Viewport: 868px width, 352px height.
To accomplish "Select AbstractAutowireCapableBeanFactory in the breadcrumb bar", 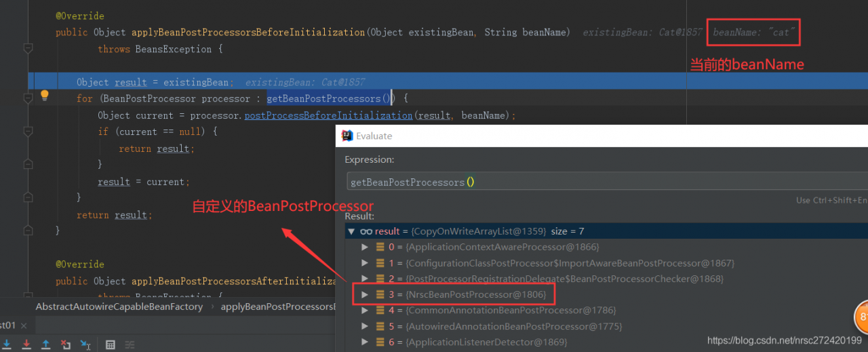I will 119,307.
